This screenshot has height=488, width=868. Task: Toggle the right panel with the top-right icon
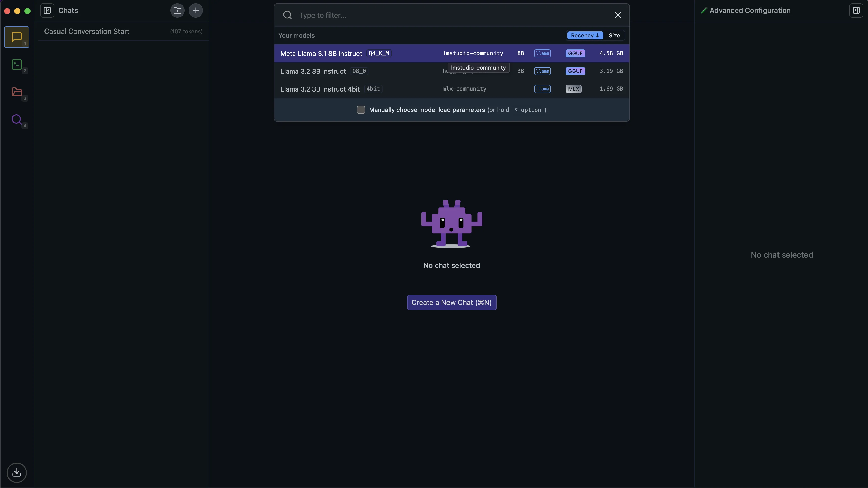click(856, 10)
